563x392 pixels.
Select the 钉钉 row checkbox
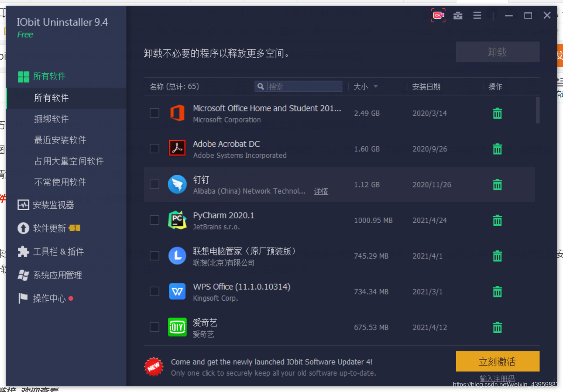[155, 184]
